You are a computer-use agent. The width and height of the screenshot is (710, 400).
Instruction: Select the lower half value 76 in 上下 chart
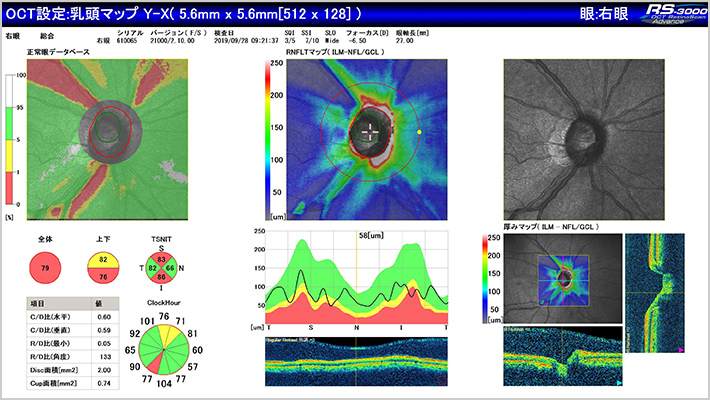click(x=103, y=277)
